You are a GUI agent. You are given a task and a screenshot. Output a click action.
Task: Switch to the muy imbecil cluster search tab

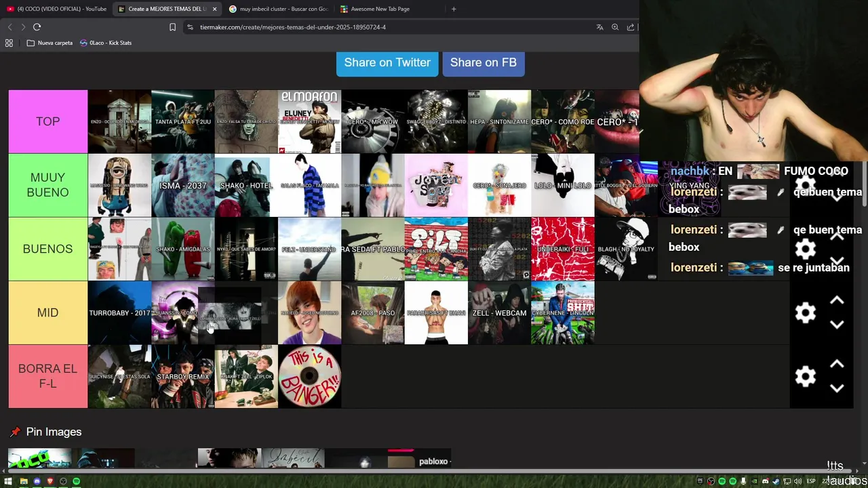coord(278,9)
